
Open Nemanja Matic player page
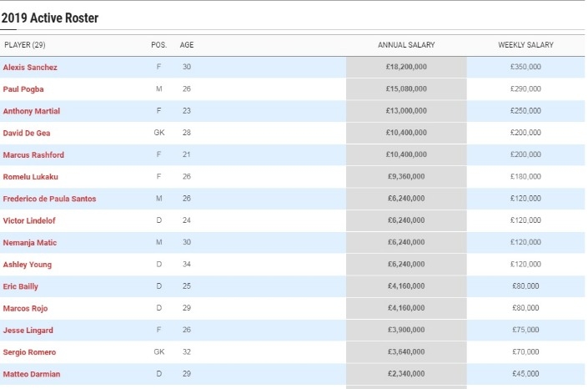click(29, 243)
